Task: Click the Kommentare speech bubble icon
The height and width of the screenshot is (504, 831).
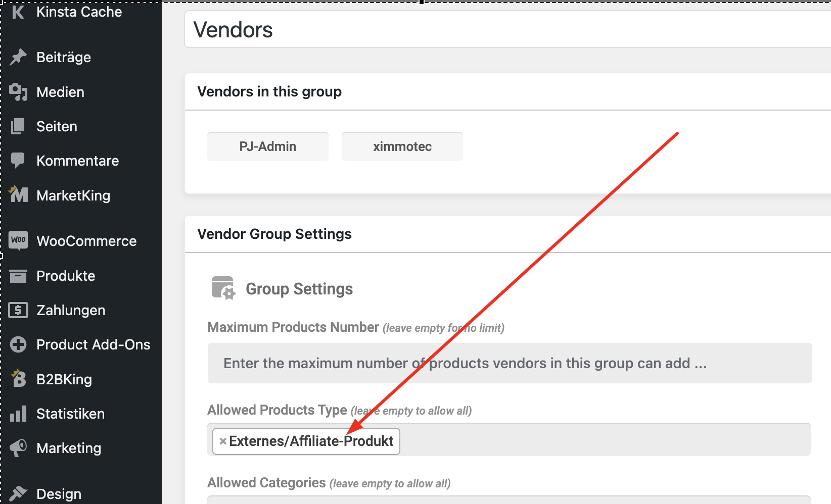Action: [18, 161]
